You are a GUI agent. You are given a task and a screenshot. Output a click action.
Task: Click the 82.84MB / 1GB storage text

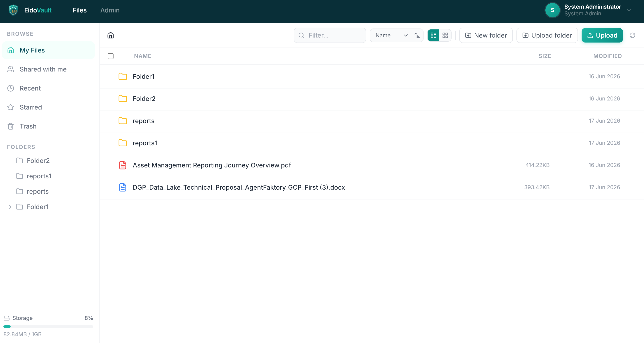pos(23,334)
